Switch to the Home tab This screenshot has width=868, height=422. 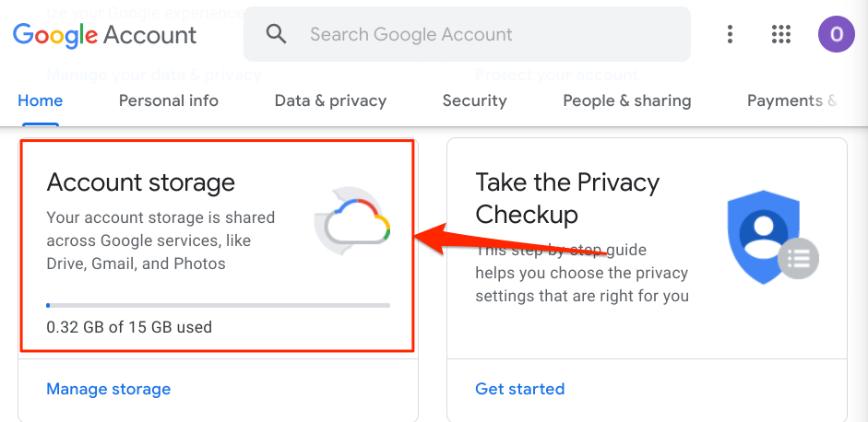pyautogui.click(x=41, y=100)
